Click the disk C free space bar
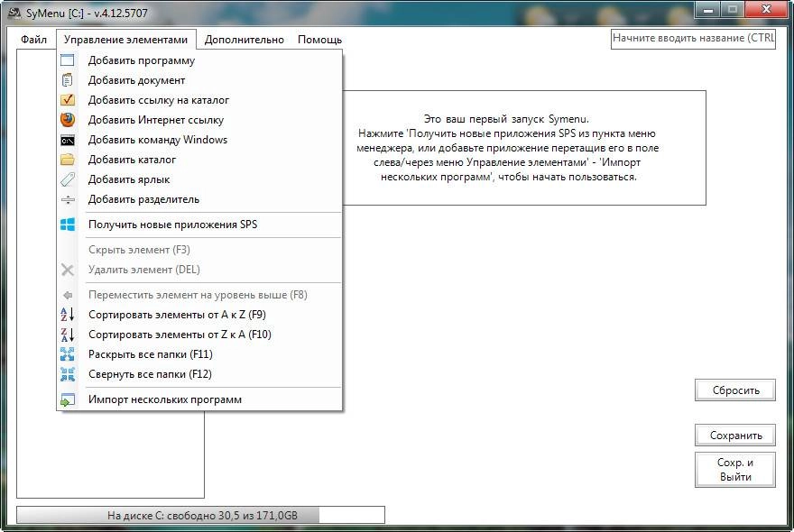794x532 pixels. point(200,515)
